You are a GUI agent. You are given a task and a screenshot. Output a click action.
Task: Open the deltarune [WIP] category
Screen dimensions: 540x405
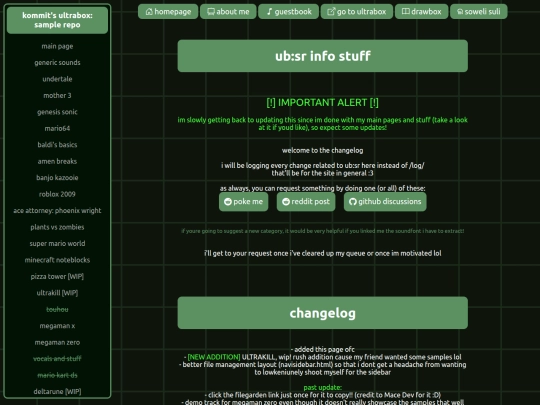(57, 392)
